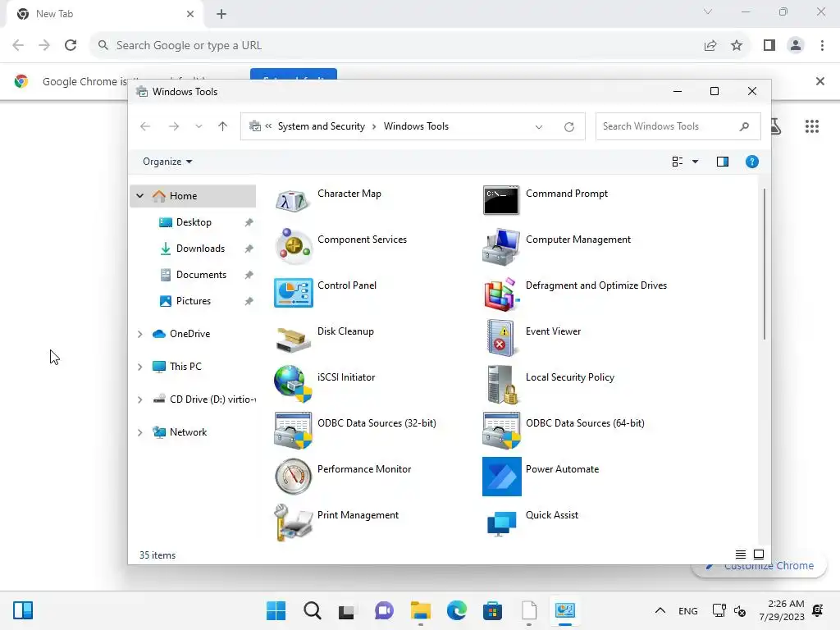This screenshot has width=840, height=630.
Task: Click the Search Windows Tools field
Action: (678, 126)
